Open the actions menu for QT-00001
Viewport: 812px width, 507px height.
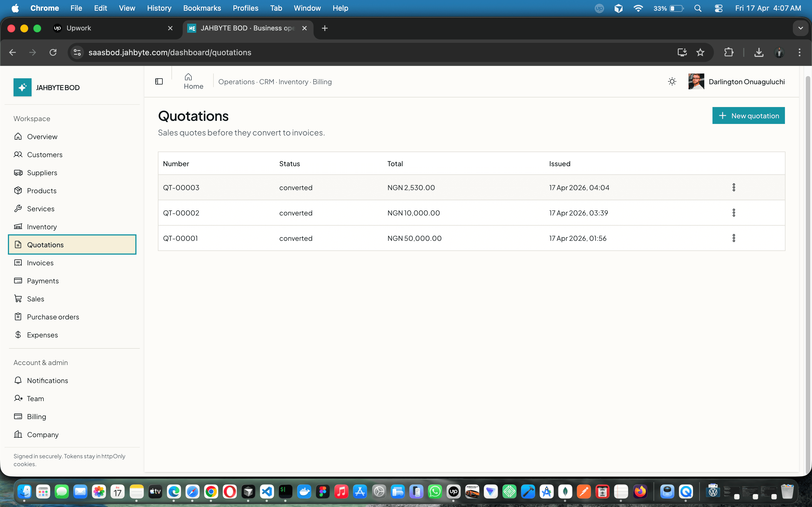[734, 238]
